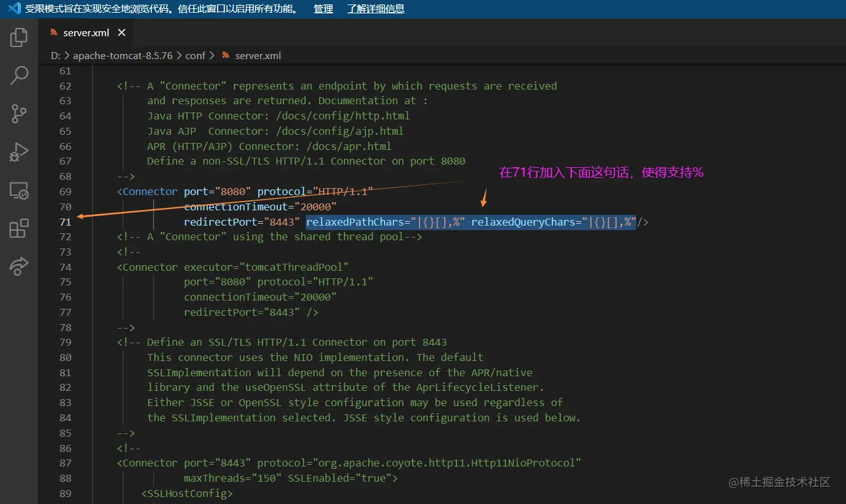This screenshot has width=846, height=504.
Task: Click the SSLEnabled="true" attribute on line 88
Action: click(x=340, y=478)
